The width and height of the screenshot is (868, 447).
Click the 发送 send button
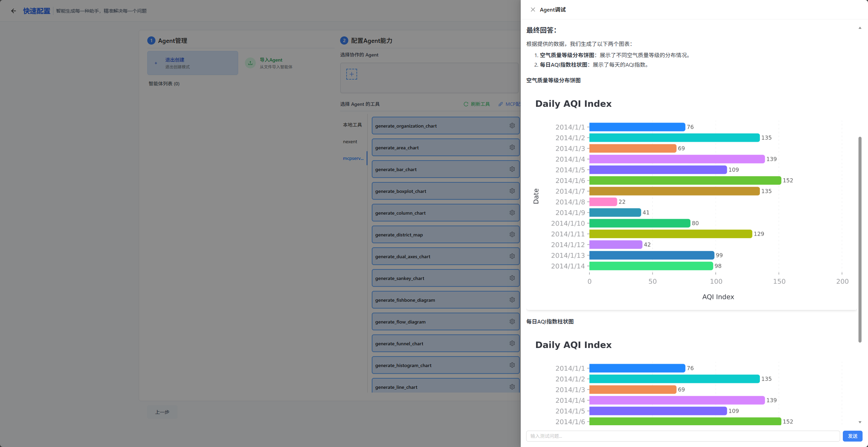tap(852, 436)
